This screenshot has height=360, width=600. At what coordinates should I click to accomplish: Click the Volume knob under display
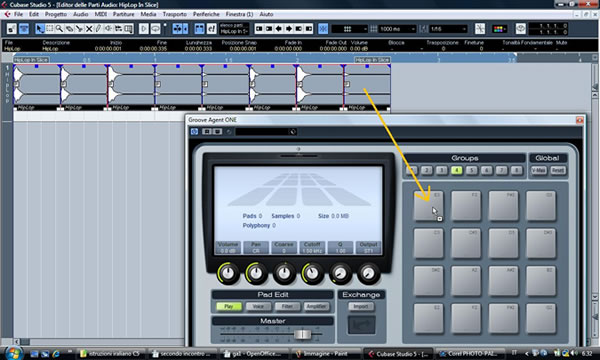228,273
